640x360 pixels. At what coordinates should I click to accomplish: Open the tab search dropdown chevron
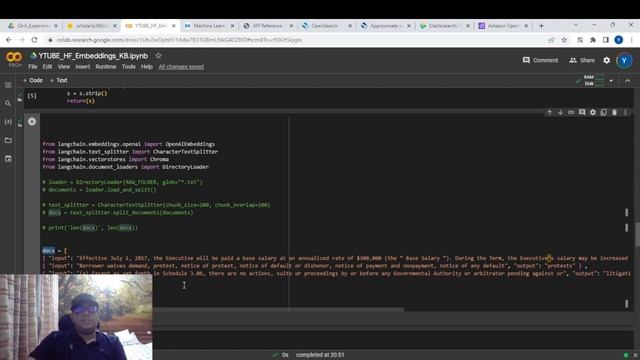[576, 25]
